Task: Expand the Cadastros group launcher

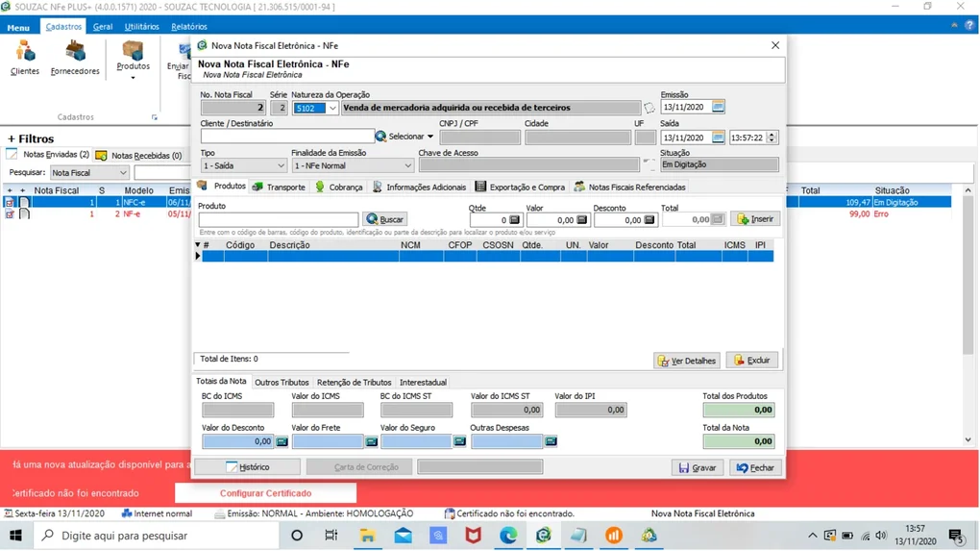Action: (x=155, y=117)
